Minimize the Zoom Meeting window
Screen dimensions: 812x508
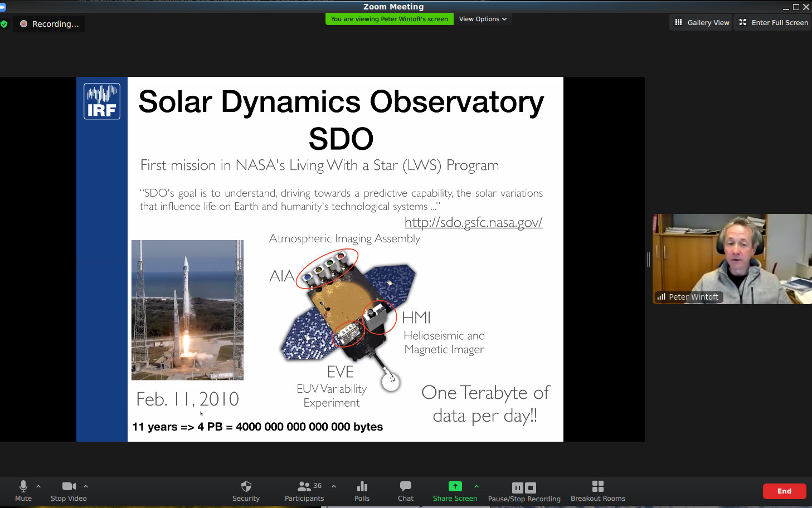[786, 7]
